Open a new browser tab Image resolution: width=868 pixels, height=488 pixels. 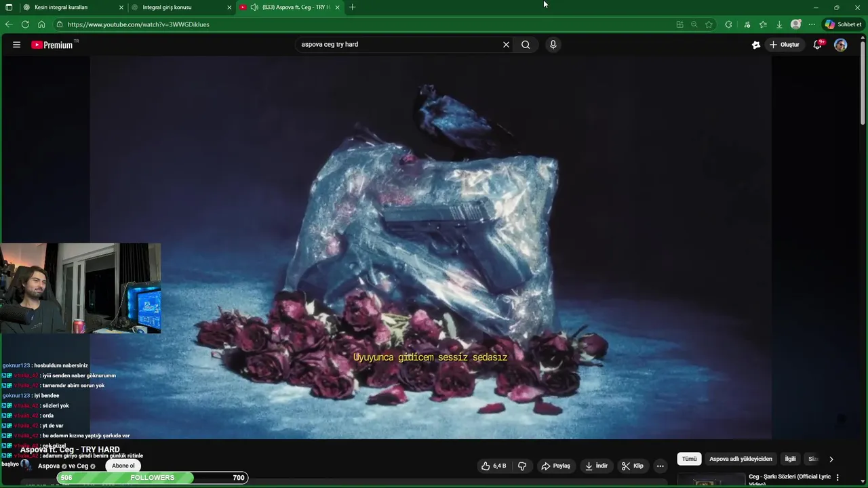pos(352,7)
